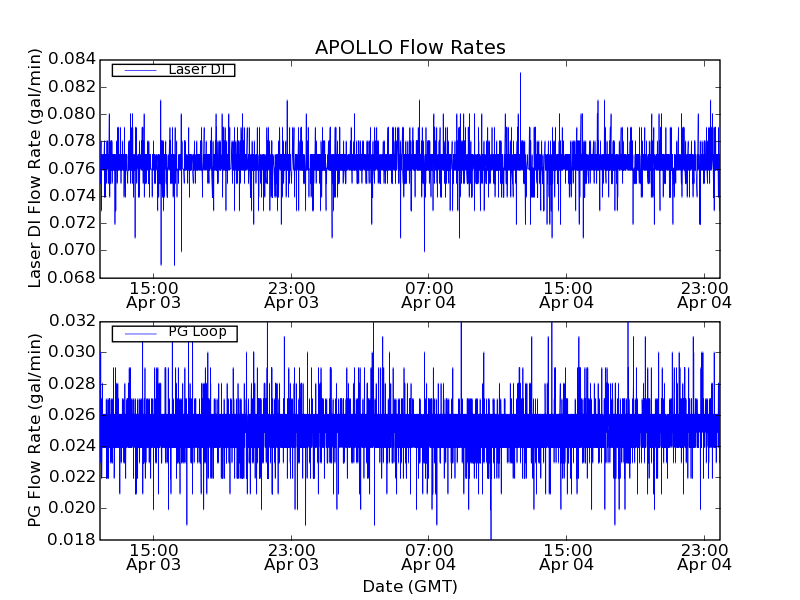Screen dimensions: 800x600
Task: Click "23:00 Apr 04" under the PG Loop plot
Action: [704, 558]
